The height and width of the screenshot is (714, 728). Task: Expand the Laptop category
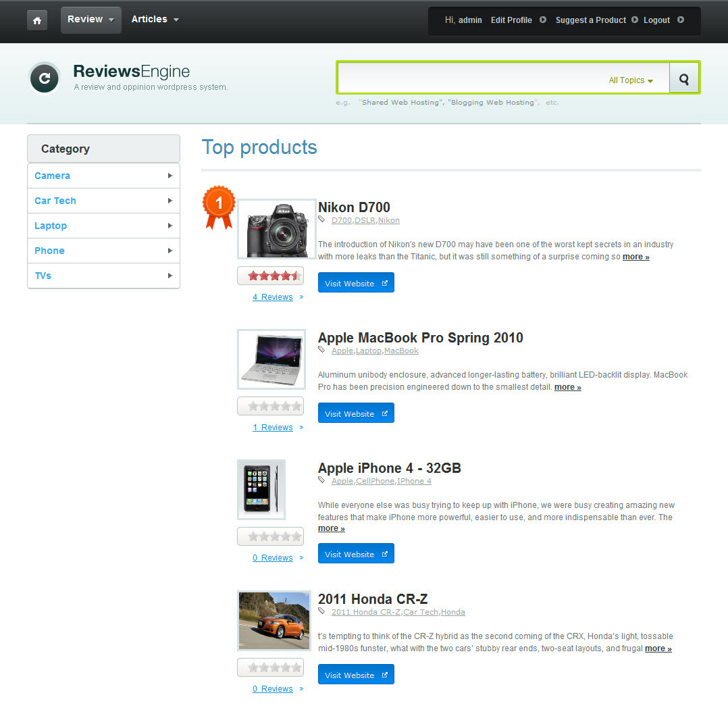coord(170,226)
